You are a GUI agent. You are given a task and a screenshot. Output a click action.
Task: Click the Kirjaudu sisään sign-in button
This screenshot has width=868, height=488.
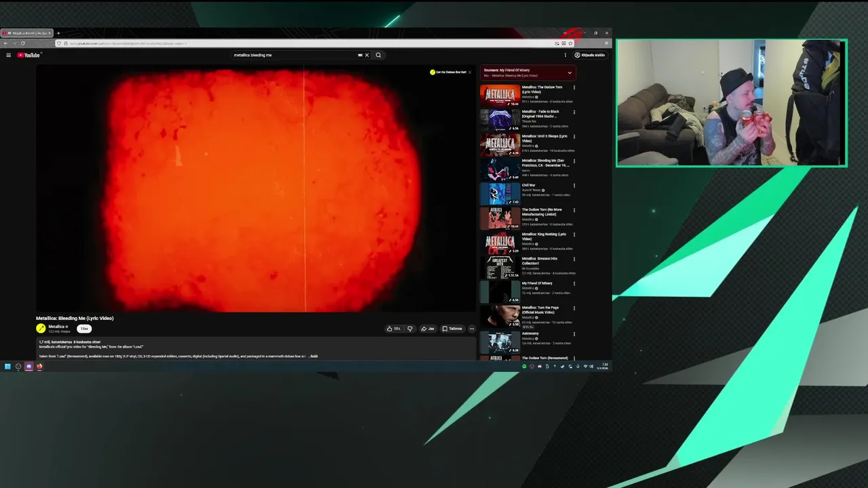(590, 55)
